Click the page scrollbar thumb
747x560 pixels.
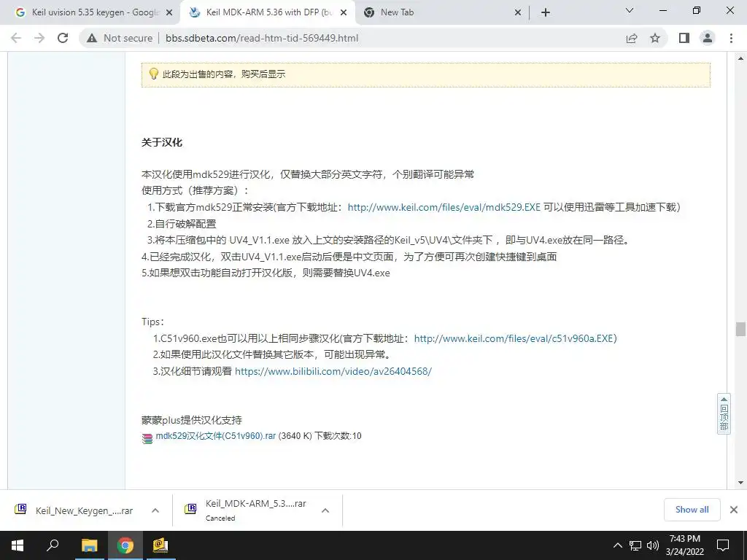[x=740, y=329]
